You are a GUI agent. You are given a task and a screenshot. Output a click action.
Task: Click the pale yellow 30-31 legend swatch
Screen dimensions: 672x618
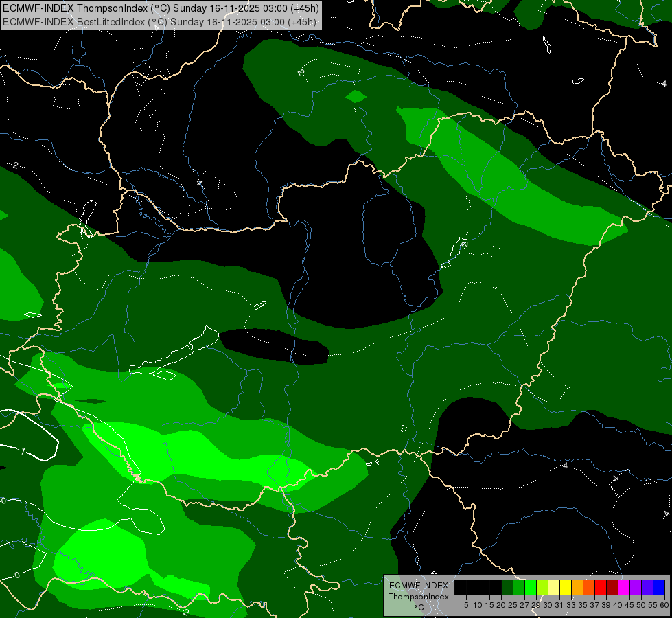click(x=554, y=588)
